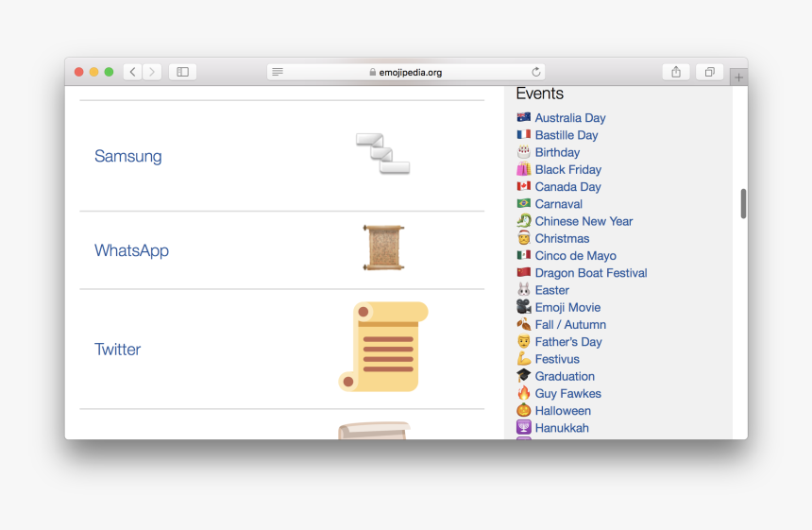Screen dimensions: 812x530
Task: Minimize the Safari window with yellow button
Action: click(x=93, y=72)
